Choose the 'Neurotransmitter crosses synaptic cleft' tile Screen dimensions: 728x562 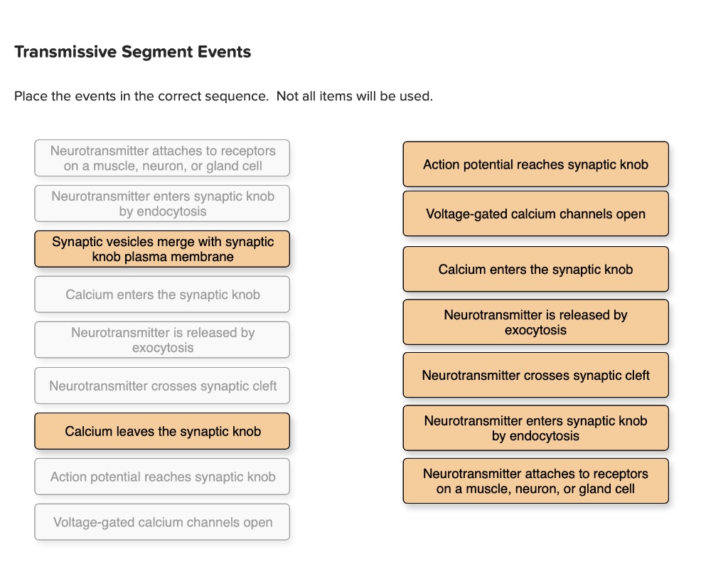tap(535, 375)
